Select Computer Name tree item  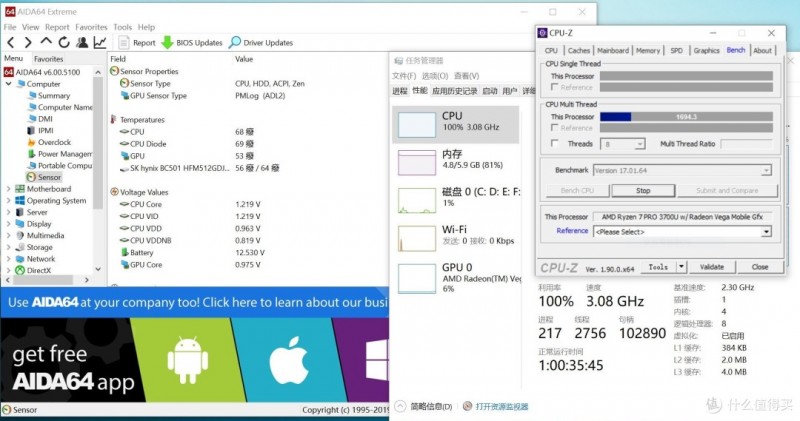tap(60, 107)
